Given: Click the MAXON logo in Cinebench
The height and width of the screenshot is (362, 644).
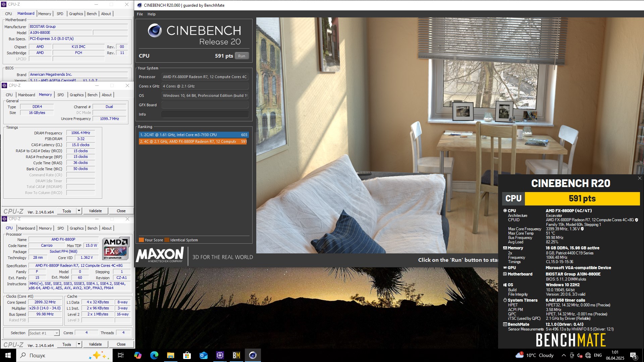Looking at the screenshot, I should pyautogui.click(x=160, y=255).
